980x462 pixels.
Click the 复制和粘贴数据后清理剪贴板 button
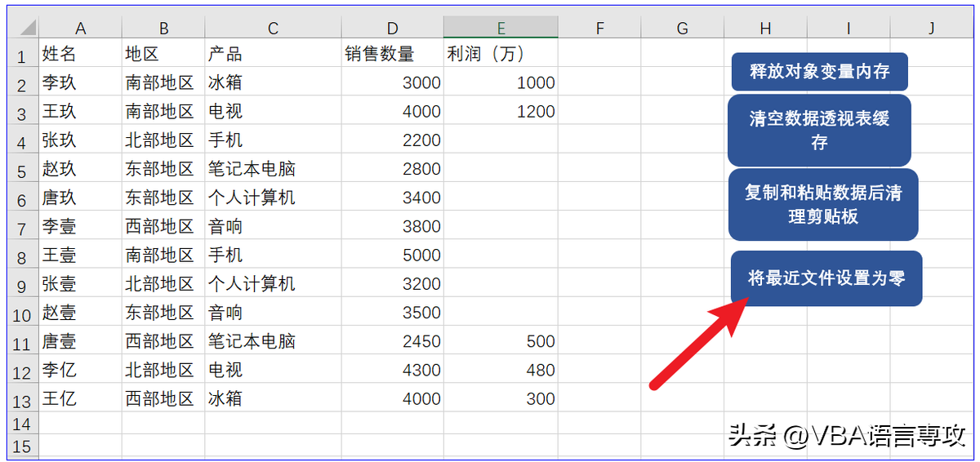823,205
